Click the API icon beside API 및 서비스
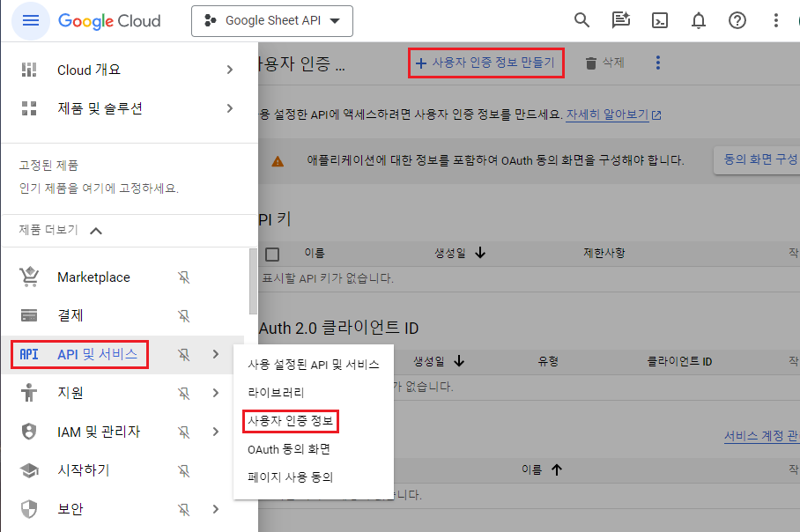The height and width of the screenshot is (532, 800). pos(29,354)
